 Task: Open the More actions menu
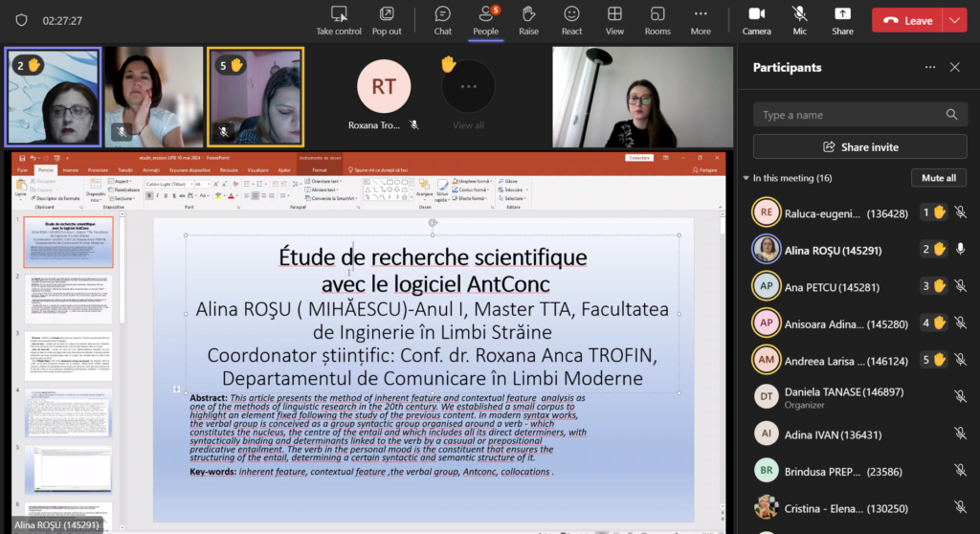point(701,20)
